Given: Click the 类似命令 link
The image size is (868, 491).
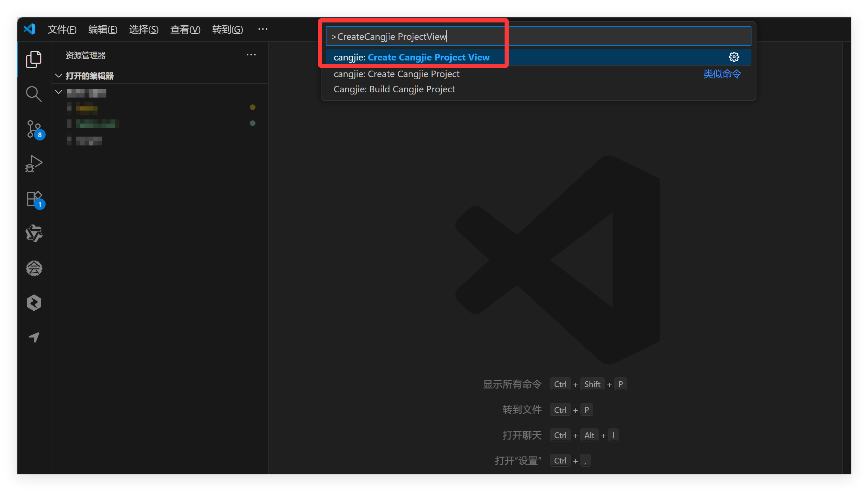Looking at the screenshot, I should [722, 74].
